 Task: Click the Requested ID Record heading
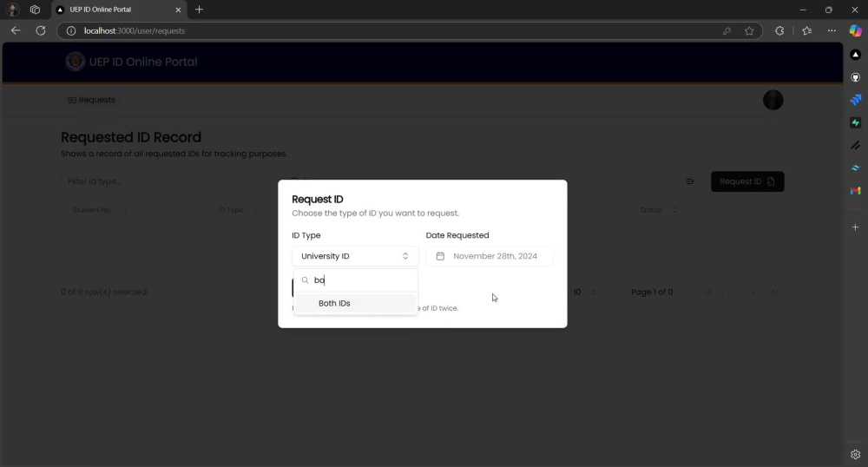131,137
